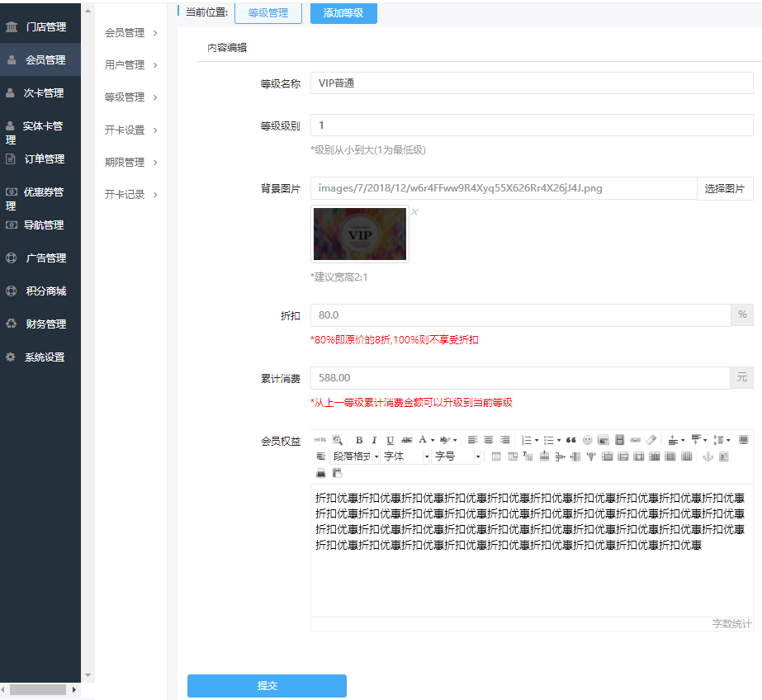Expand 会员管理 submenu item
Viewport: 762px width, 700px height.
pyautogui.click(x=131, y=33)
